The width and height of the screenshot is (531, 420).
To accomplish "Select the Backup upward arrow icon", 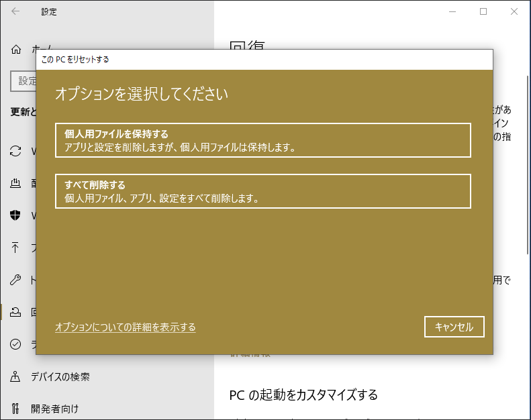I will [x=15, y=248].
